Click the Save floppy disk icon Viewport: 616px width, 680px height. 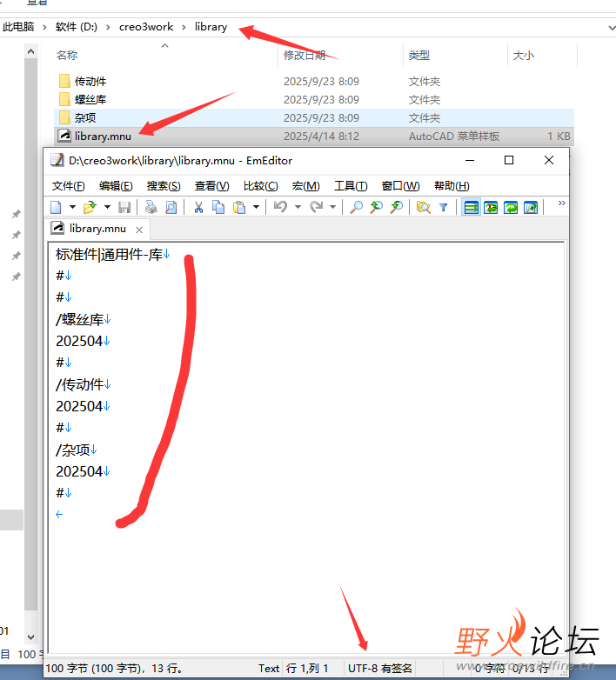click(x=124, y=207)
